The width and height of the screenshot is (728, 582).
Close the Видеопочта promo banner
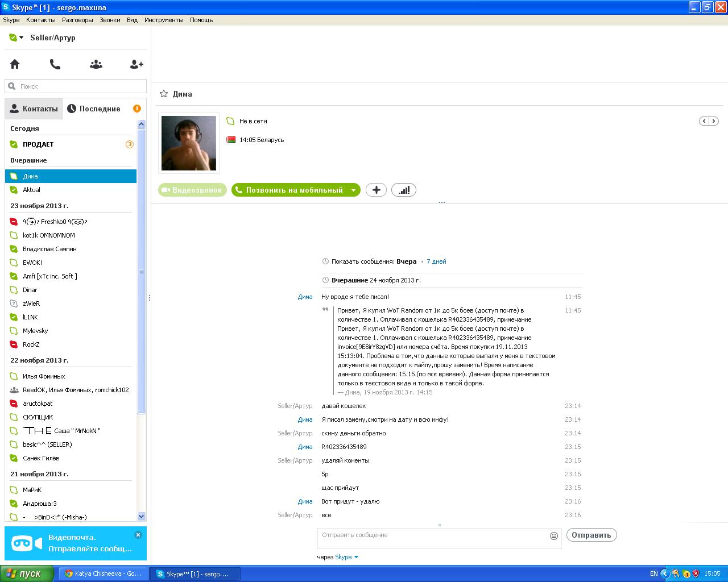click(x=138, y=535)
